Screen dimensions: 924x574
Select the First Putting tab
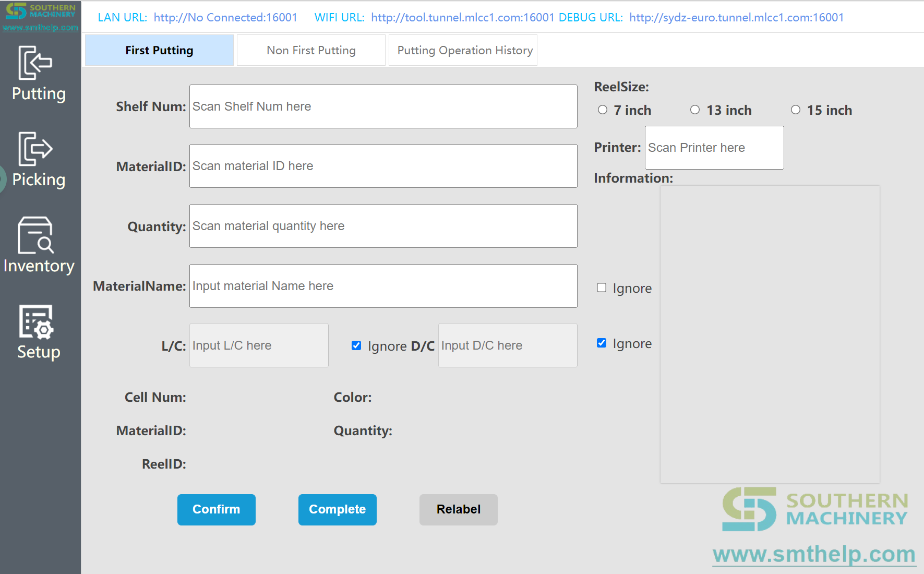click(x=159, y=51)
